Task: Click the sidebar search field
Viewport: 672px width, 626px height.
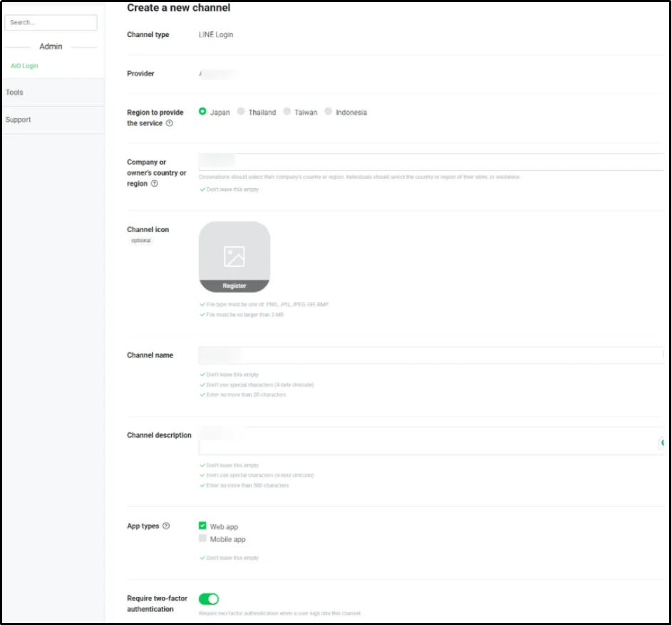Action: (x=50, y=22)
